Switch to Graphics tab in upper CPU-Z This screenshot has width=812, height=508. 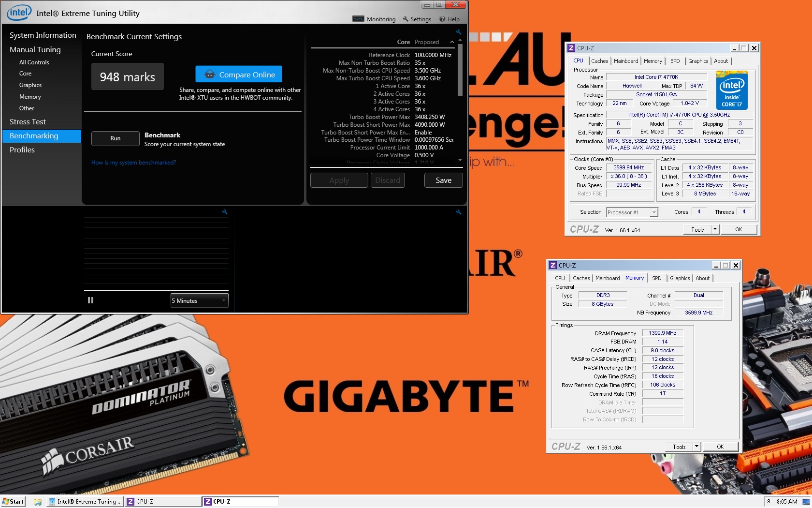pyautogui.click(x=698, y=61)
